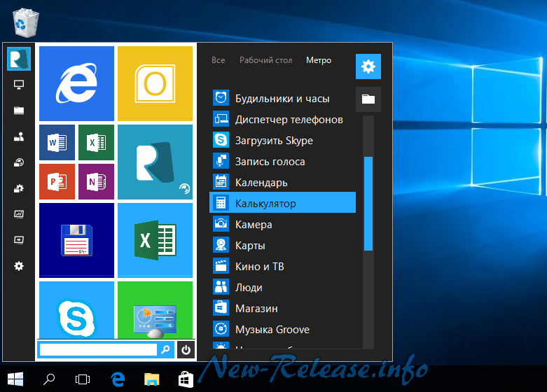
Task: Click the power button
Action: pyautogui.click(x=186, y=349)
